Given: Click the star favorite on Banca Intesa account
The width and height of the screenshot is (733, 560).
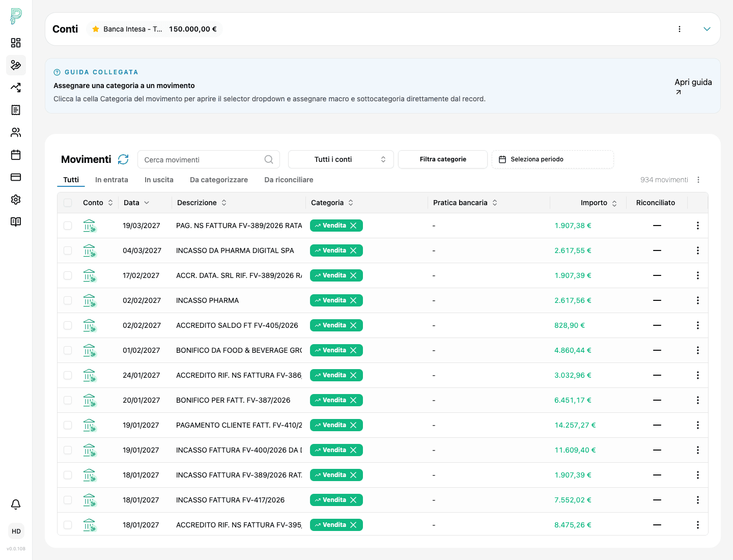Looking at the screenshot, I should click(96, 29).
